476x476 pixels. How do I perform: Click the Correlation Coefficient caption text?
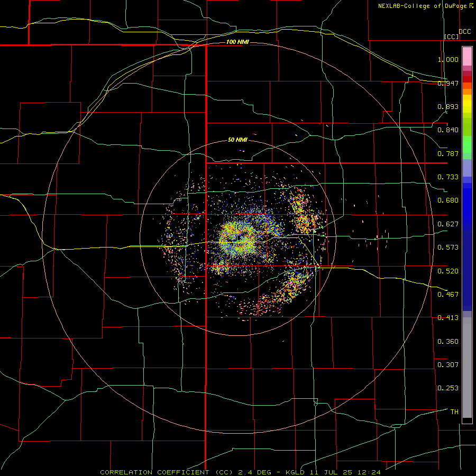[x=241, y=472]
